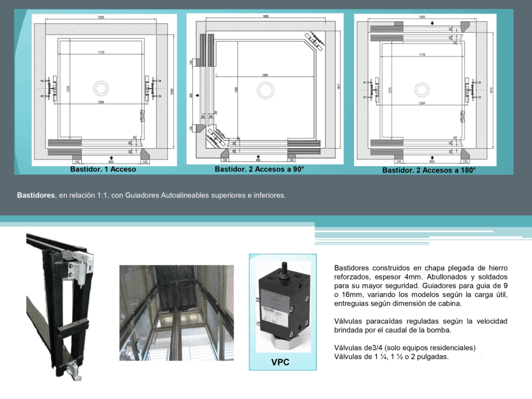Click the bottom entry arrow in the 1 Acceso diagram
Image resolution: width=532 pixels, height=399 pixels.
(112, 156)
